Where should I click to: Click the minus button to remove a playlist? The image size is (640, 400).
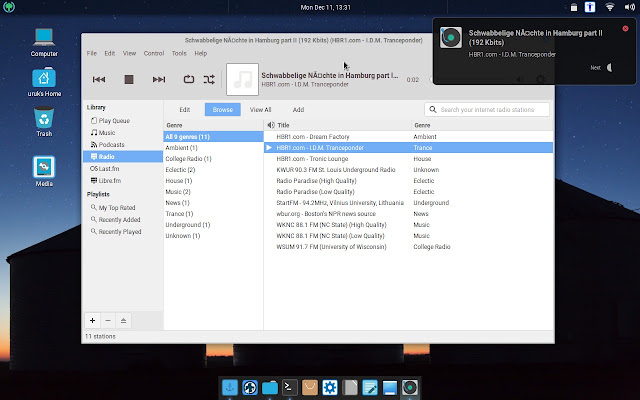click(x=108, y=320)
